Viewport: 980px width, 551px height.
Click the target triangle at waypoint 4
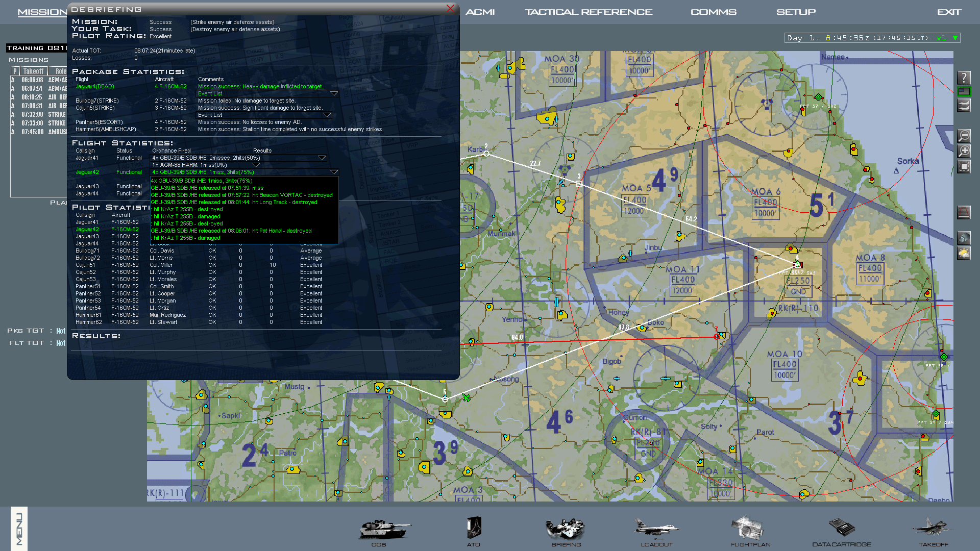pos(797,264)
